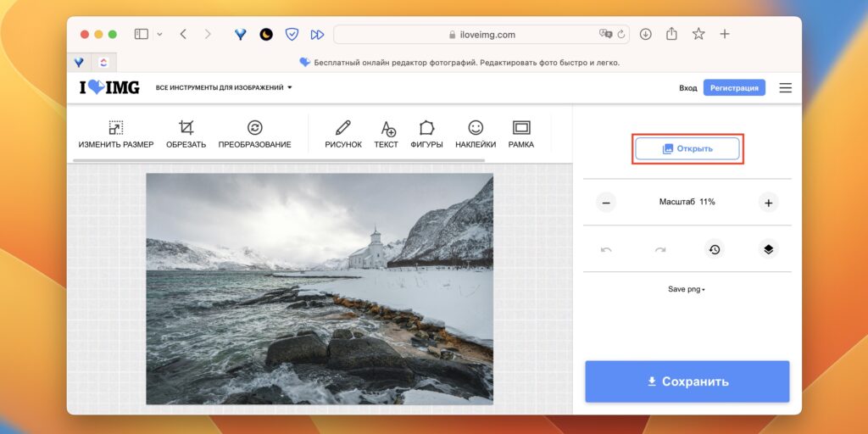Switch to the first pinned tab
868x434 pixels.
[x=79, y=63]
